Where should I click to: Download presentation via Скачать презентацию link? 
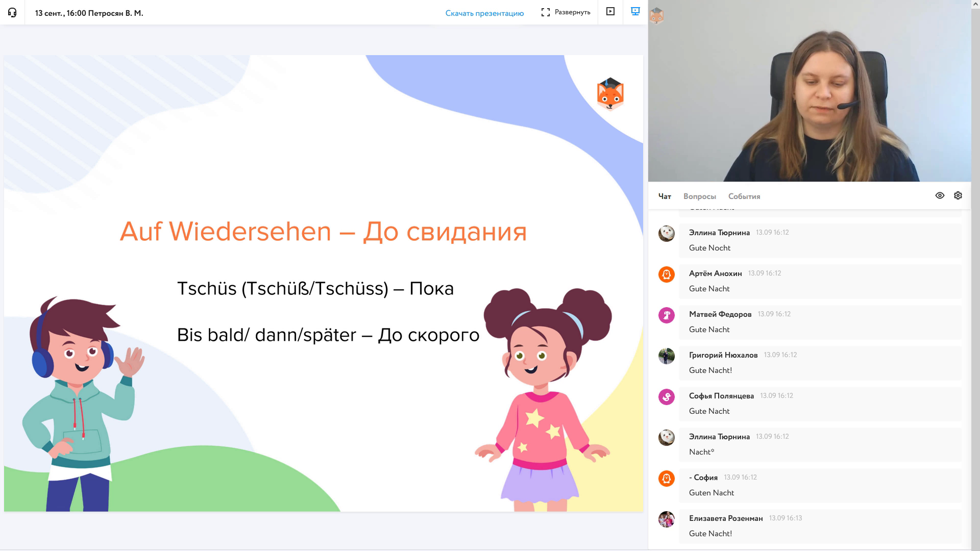[x=484, y=13]
